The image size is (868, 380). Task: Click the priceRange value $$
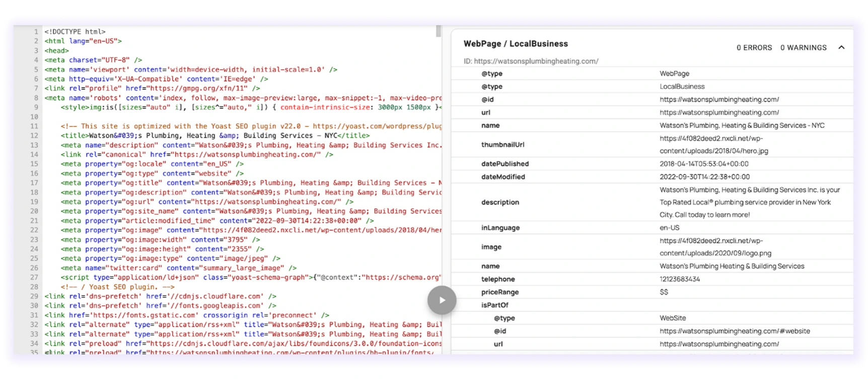(x=664, y=292)
